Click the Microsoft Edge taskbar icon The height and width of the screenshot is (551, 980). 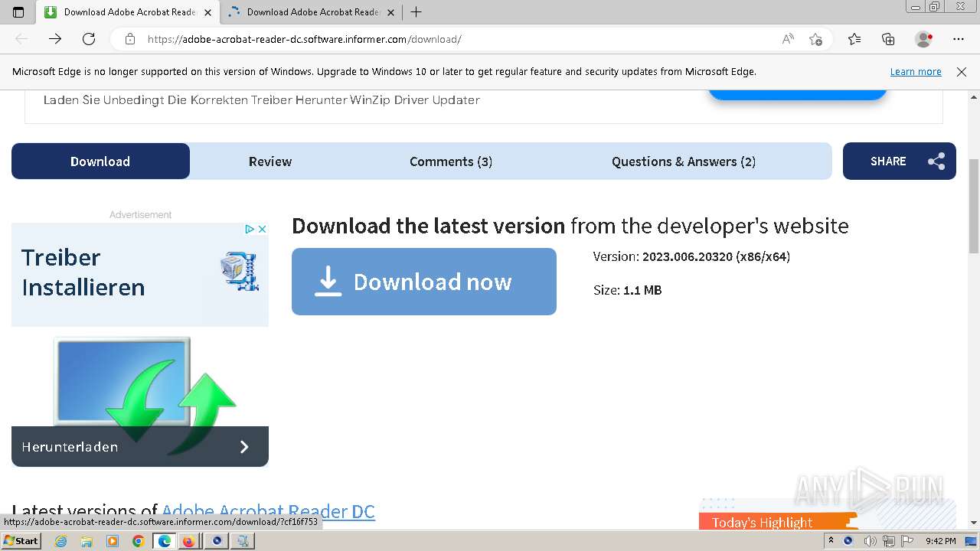(164, 541)
